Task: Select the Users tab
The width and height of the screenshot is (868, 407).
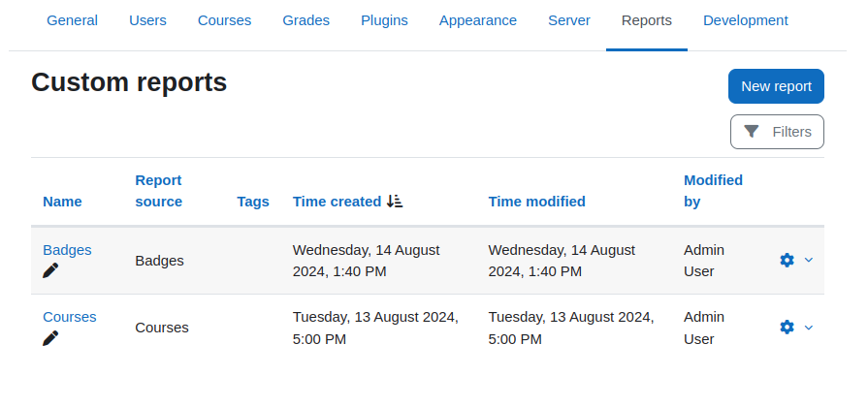Action: [x=147, y=20]
